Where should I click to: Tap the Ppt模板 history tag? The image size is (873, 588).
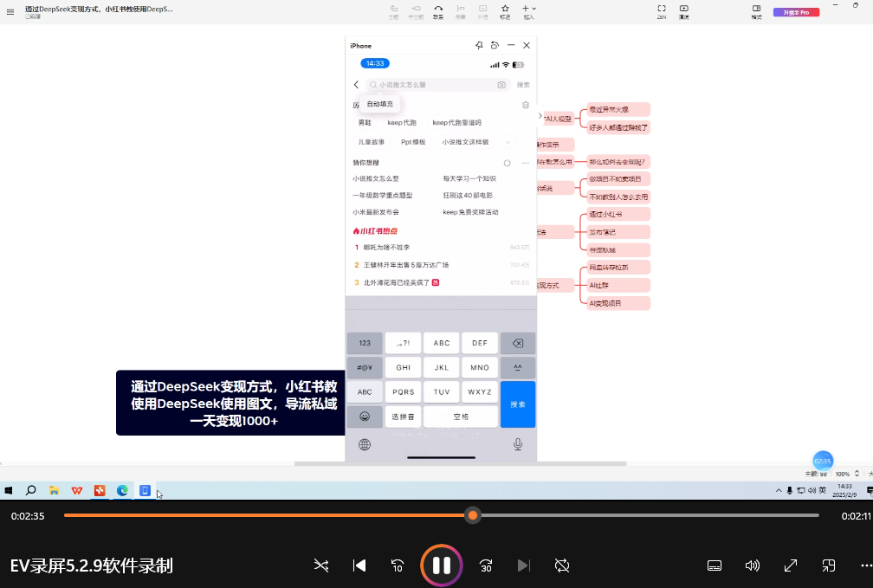pos(413,142)
